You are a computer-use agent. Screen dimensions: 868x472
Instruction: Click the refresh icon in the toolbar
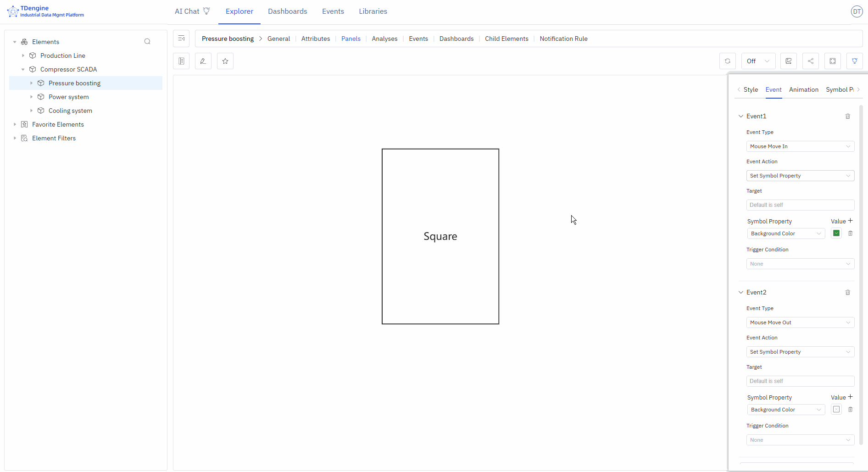tap(728, 61)
